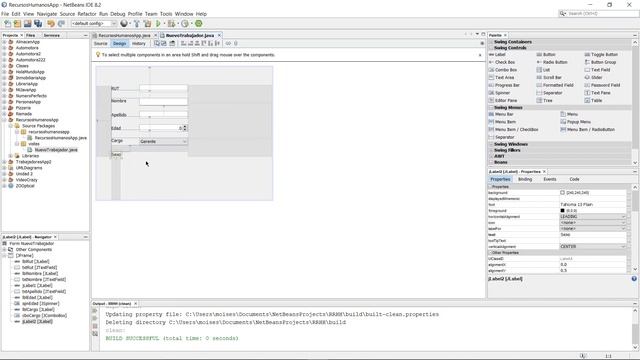Click the New Project toolbar icon
640x360 pixels.
(17, 24)
